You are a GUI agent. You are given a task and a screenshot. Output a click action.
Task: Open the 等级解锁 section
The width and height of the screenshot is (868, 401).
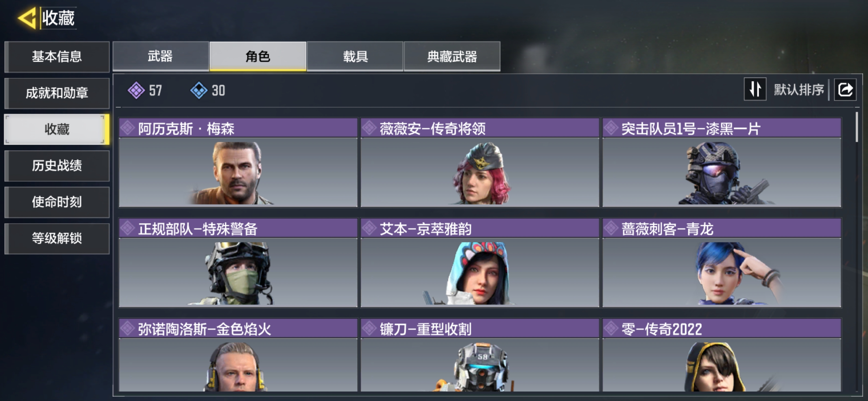tap(57, 238)
